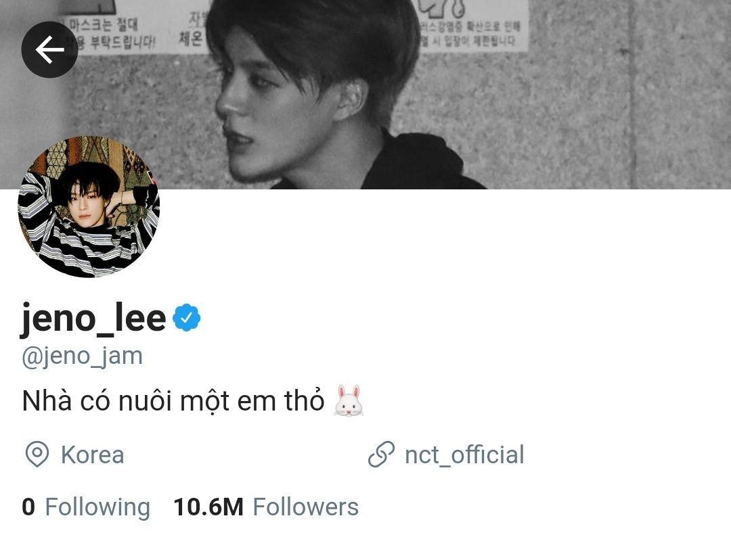Screen dimensions: 731x560
Task: Click the Korea location text
Action: 92,454
